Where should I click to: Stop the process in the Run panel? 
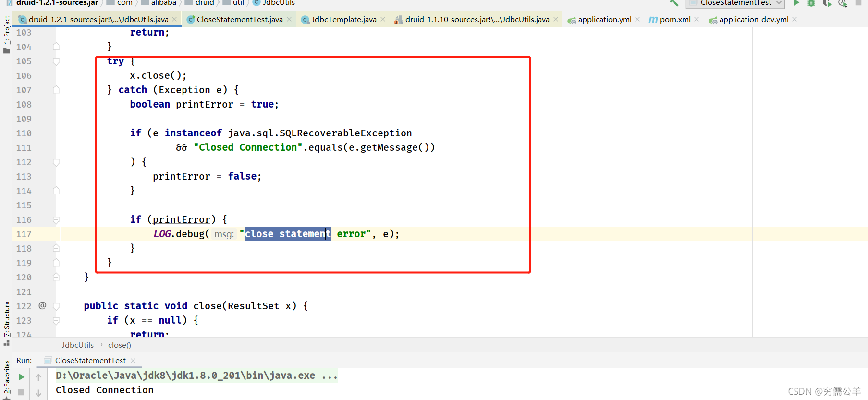point(21,392)
